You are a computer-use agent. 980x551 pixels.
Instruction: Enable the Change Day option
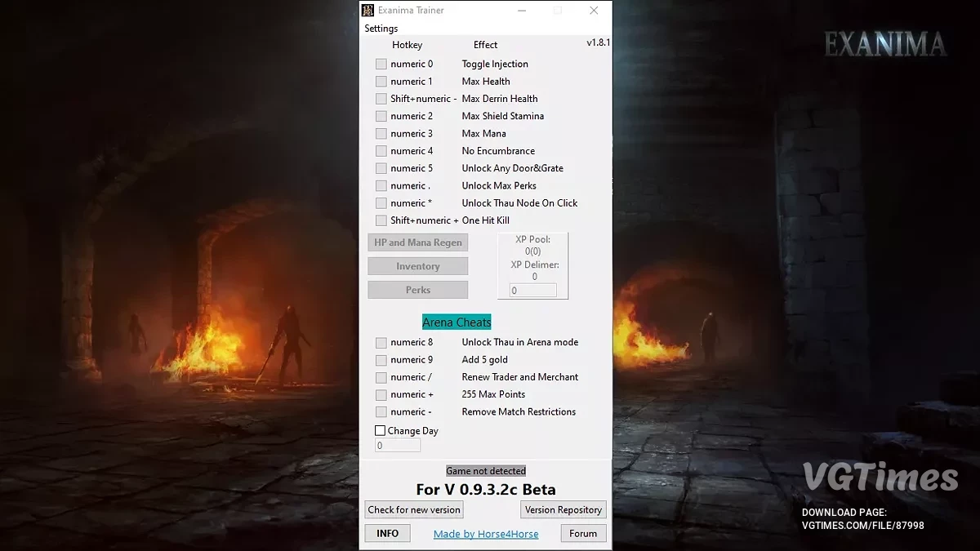pos(380,430)
